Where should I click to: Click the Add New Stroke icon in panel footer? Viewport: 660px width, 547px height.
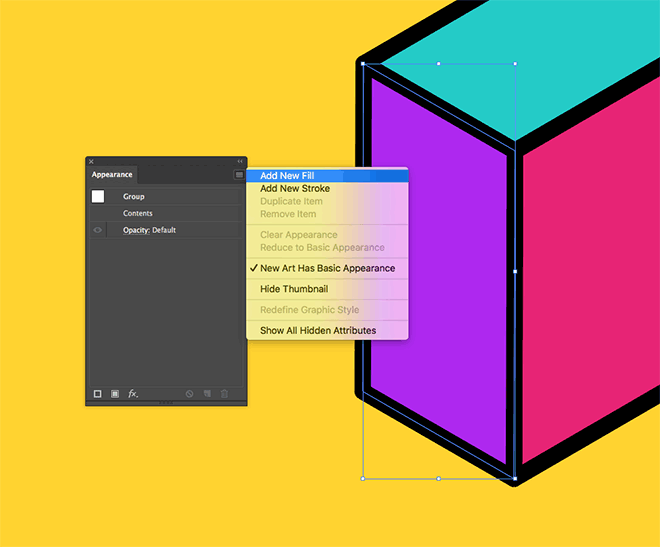click(x=98, y=394)
